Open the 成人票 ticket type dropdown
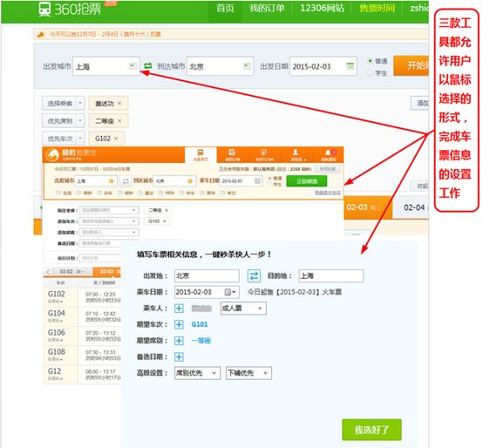This screenshot has height=448, width=483. coord(243,309)
